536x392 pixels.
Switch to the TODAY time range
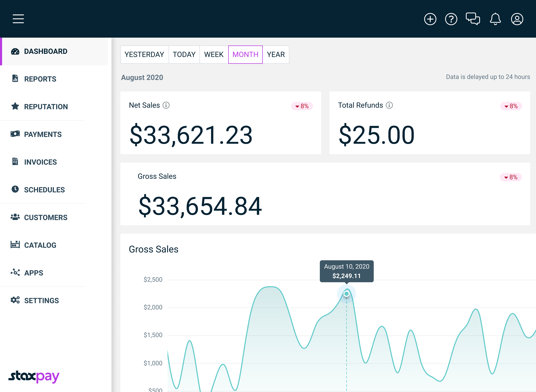pos(184,55)
